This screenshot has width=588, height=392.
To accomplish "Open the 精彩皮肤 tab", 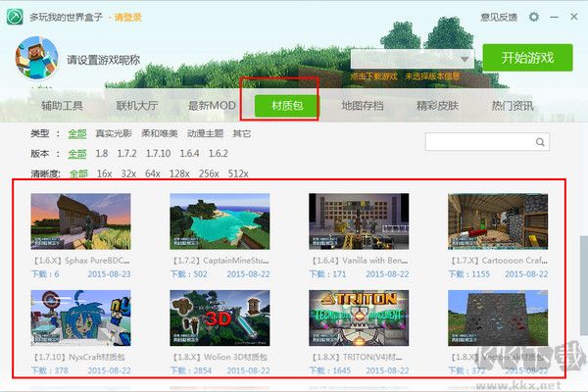I will 438,106.
